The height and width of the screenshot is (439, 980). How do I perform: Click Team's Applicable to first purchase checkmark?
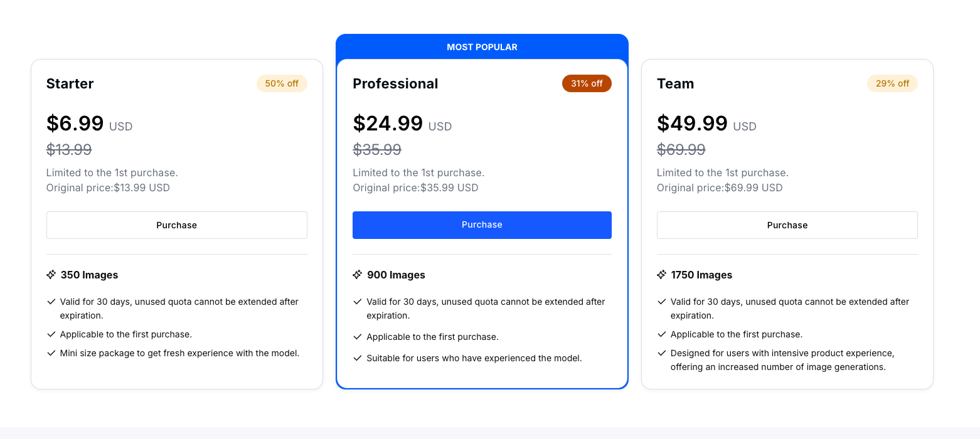[x=661, y=334]
